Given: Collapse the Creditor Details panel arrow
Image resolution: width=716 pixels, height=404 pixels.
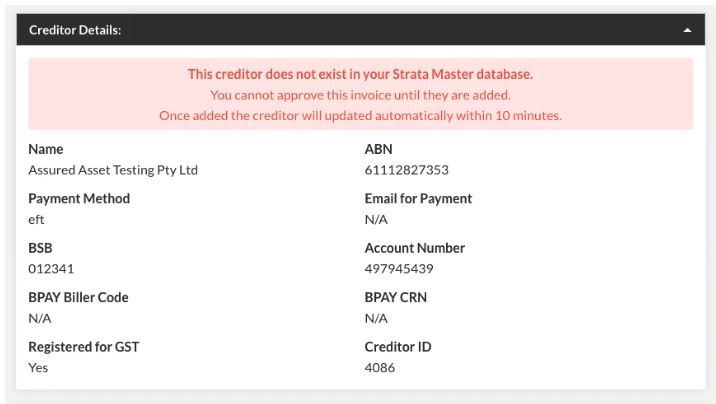Looking at the screenshot, I should pyautogui.click(x=687, y=30).
